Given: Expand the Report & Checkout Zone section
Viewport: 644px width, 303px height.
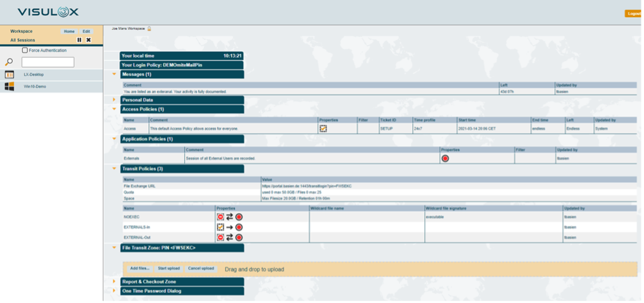Looking at the screenshot, I should point(114,281).
